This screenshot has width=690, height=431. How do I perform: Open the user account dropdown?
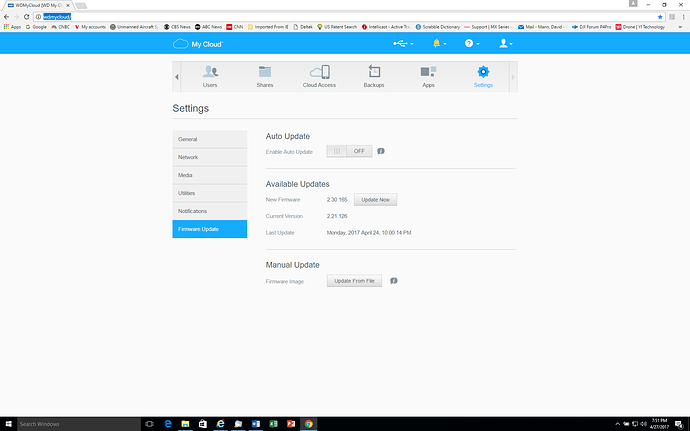click(x=505, y=43)
